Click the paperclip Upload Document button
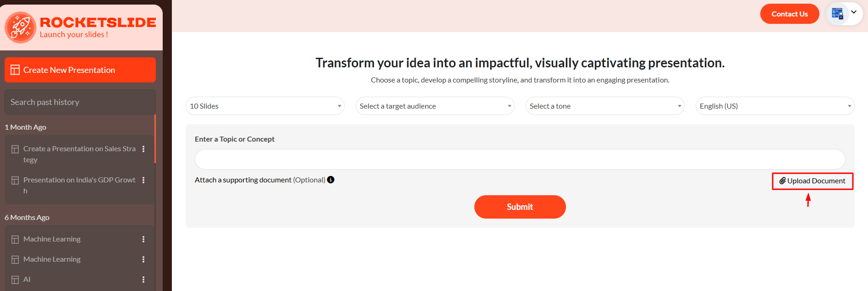This screenshot has height=291, width=868. [813, 181]
